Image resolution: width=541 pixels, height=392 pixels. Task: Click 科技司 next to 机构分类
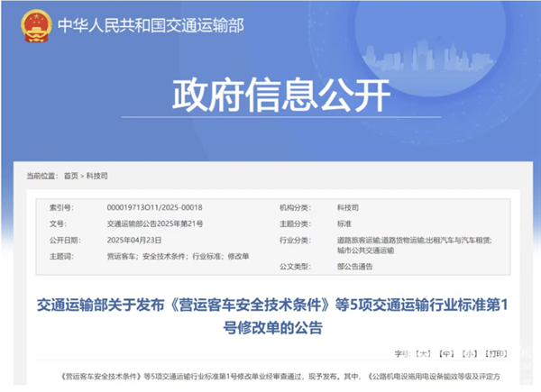pos(347,207)
